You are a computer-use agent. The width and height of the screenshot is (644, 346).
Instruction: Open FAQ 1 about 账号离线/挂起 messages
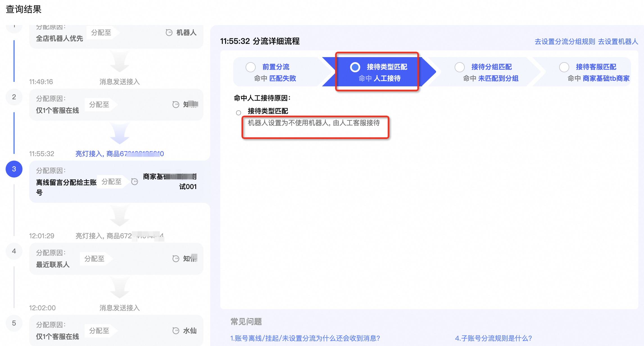click(305, 338)
